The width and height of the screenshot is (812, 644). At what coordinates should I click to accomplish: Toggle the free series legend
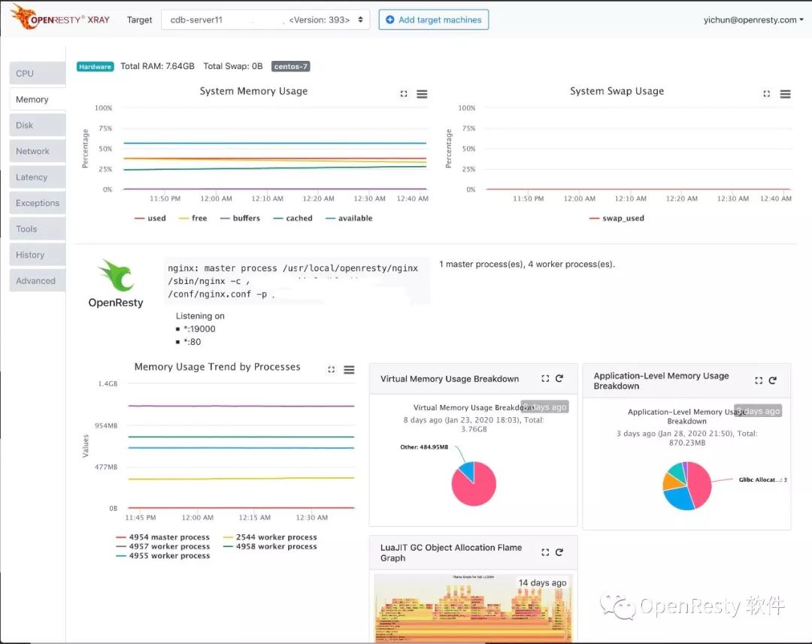[192, 218]
